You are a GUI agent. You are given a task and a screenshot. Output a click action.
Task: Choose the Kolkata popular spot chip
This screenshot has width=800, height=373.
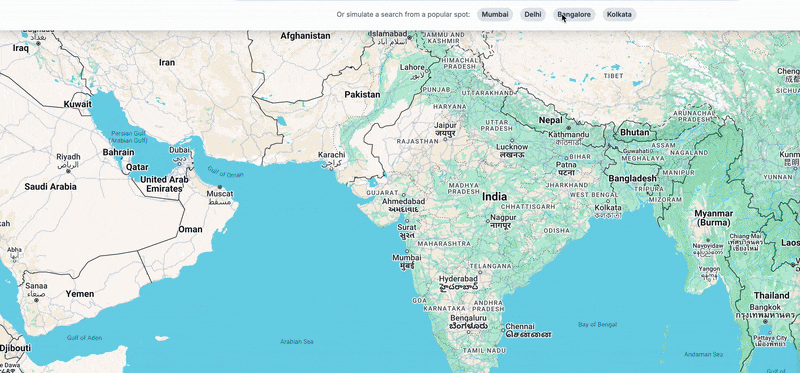point(619,14)
